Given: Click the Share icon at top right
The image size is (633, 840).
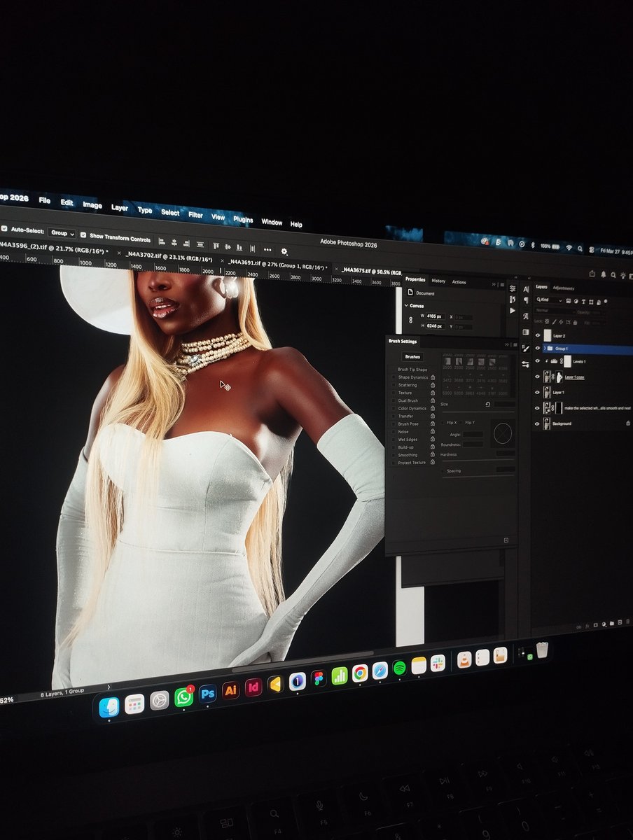Looking at the screenshot, I should pos(592,274).
